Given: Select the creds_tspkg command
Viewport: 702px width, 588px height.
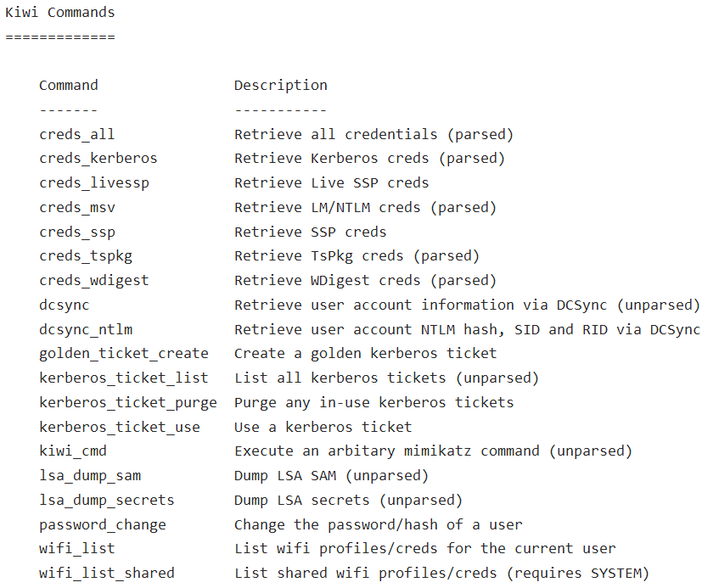Looking at the screenshot, I should pyautogui.click(x=85, y=256).
